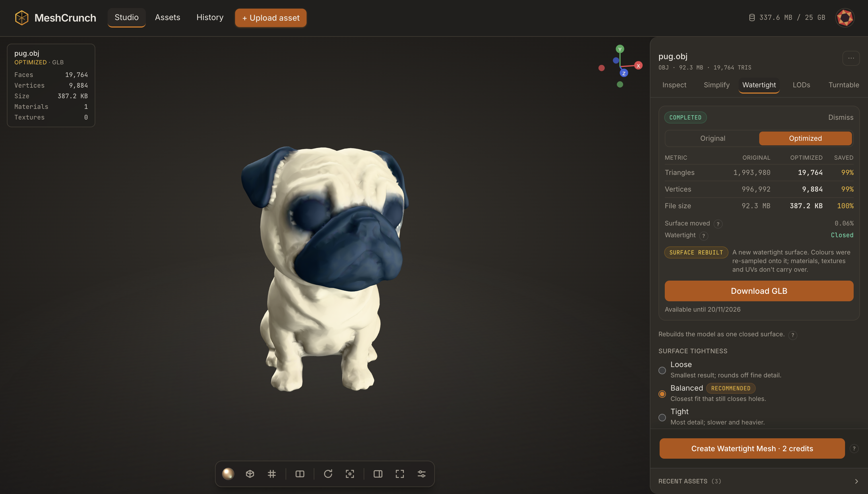Screen dimensions: 868x494
Task: Click the pug.obj name in the viewport info card
Action: click(x=26, y=53)
